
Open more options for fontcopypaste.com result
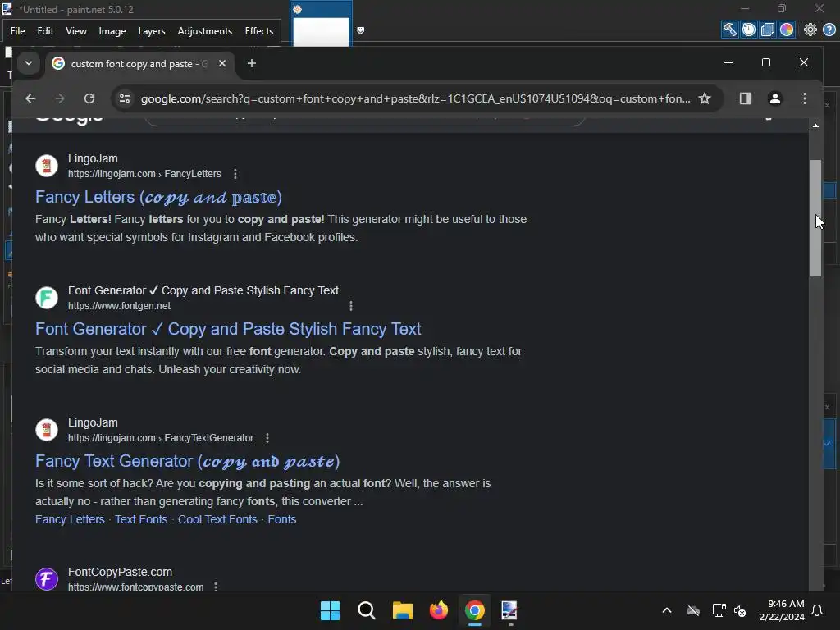pos(216,587)
